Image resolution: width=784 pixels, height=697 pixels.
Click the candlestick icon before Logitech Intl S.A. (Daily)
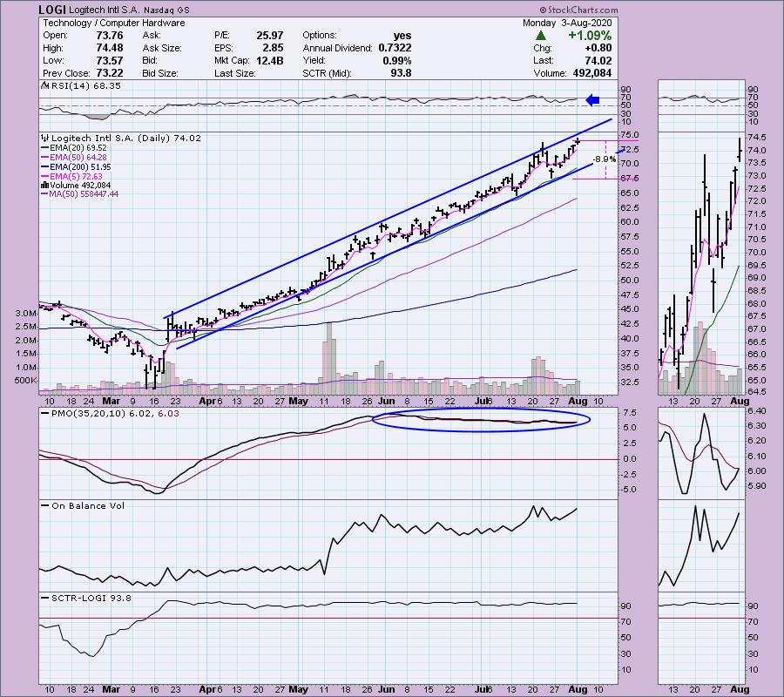[45, 138]
